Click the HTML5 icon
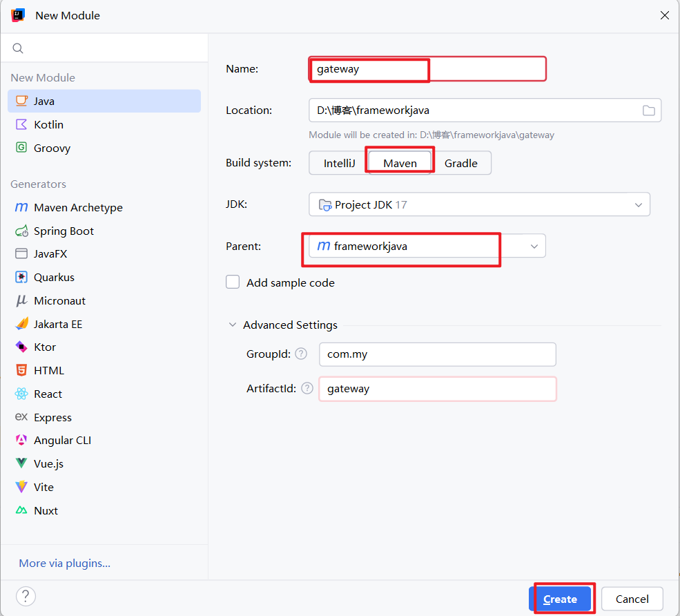The width and height of the screenshot is (680, 616). coord(21,370)
